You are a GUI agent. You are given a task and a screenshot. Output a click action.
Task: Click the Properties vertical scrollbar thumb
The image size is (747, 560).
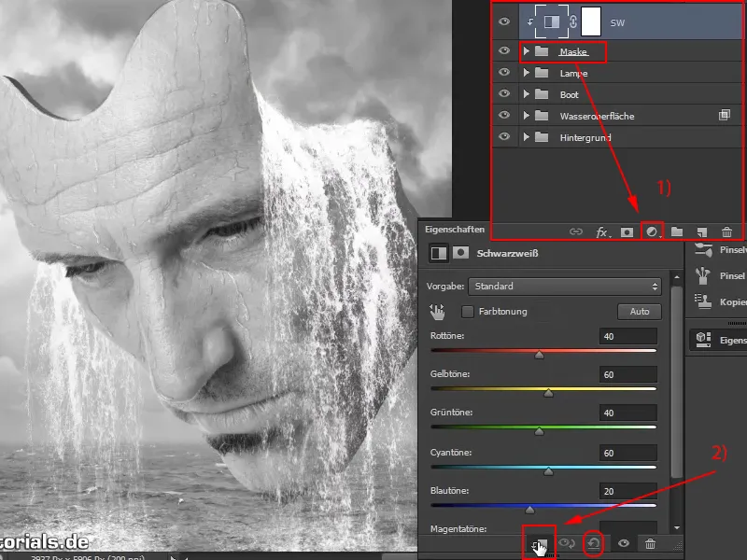[x=676, y=381]
